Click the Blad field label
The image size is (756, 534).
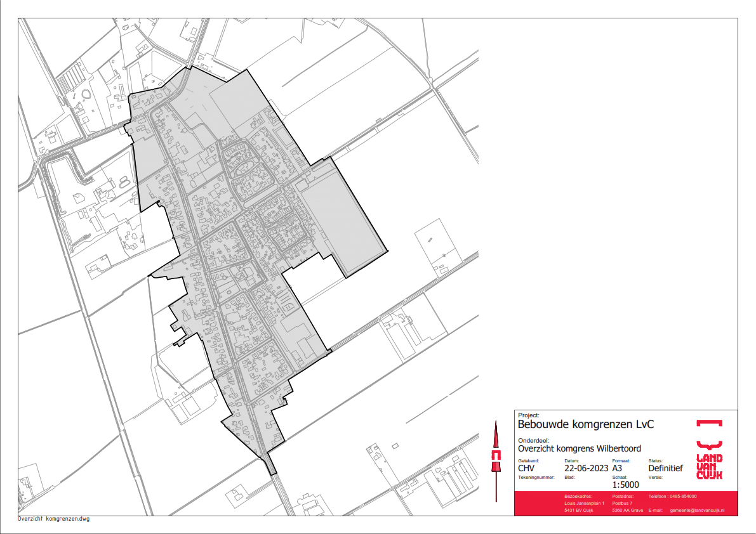click(569, 476)
